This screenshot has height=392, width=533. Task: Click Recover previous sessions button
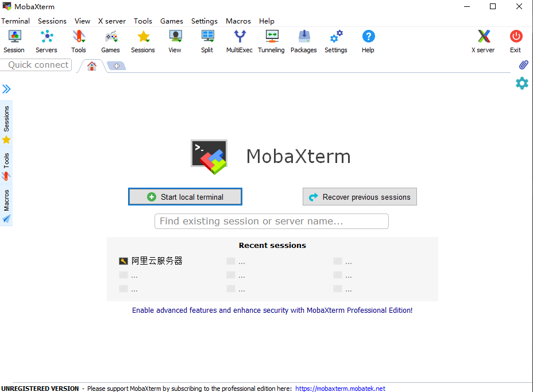coord(360,197)
